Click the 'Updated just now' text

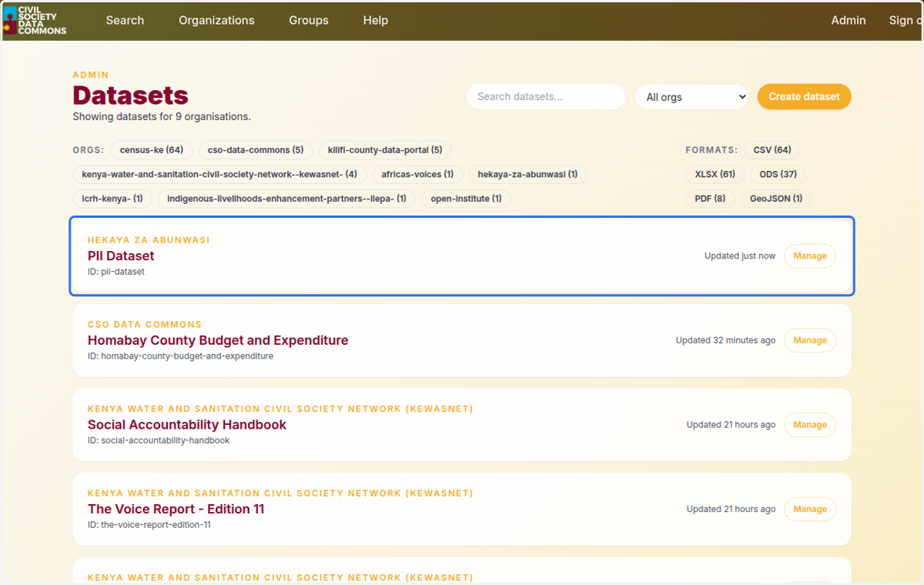pyautogui.click(x=740, y=256)
